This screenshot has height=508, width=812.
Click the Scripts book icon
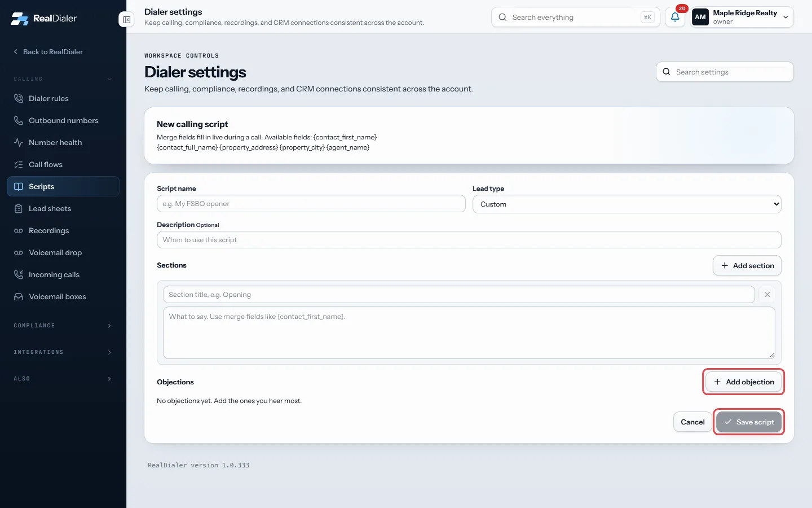(19, 186)
